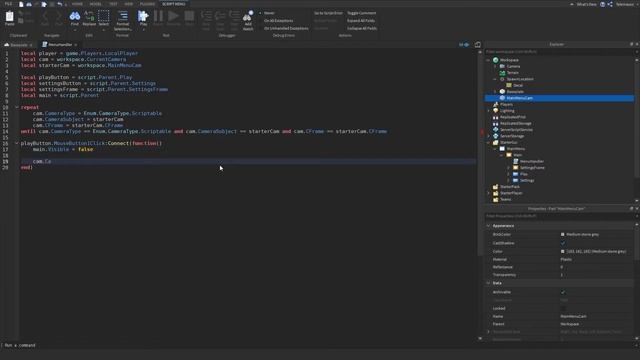Image resolution: width=640 pixels, height=360 pixels.
Task: Open the FILE menu
Action: click(8, 4)
